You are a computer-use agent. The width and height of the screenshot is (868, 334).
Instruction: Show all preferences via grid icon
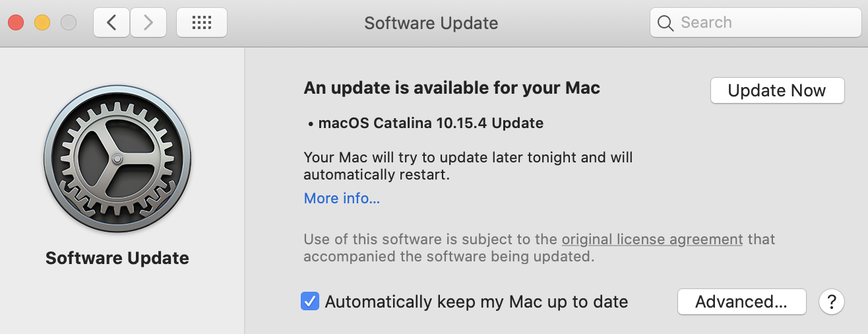click(x=202, y=23)
